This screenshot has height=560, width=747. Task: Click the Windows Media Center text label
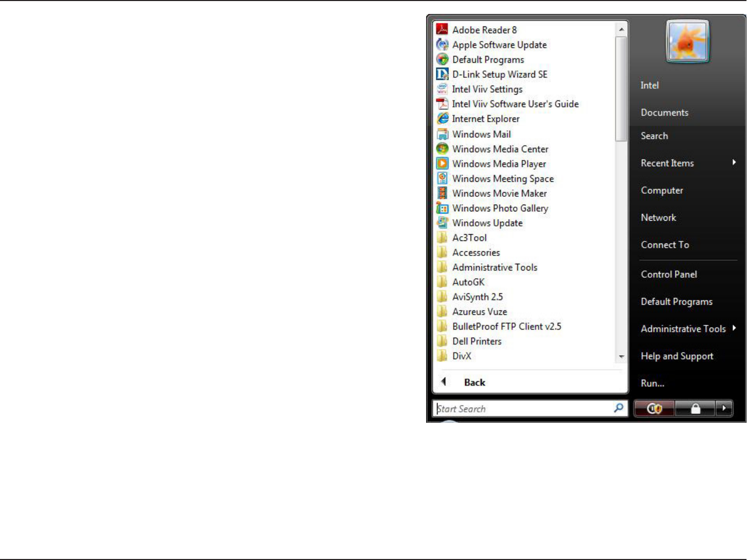coord(500,149)
